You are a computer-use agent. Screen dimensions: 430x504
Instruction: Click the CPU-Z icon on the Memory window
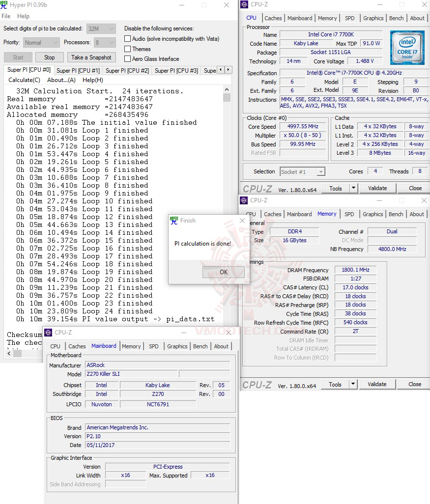click(243, 200)
